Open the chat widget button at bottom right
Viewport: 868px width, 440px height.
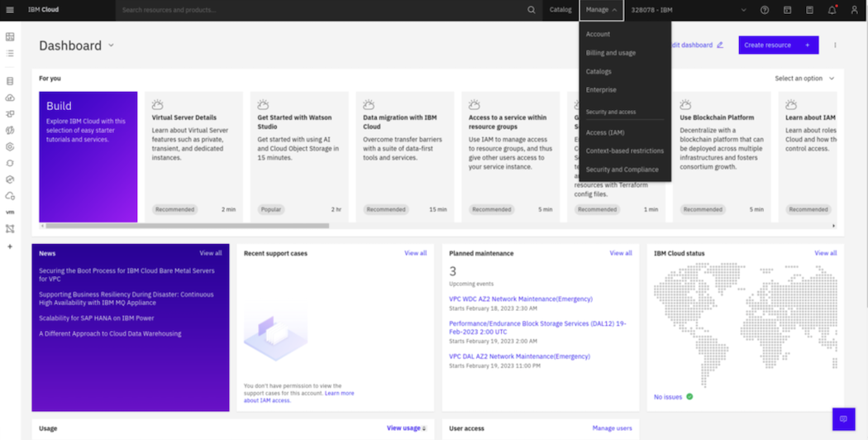click(x=844, y=419)
